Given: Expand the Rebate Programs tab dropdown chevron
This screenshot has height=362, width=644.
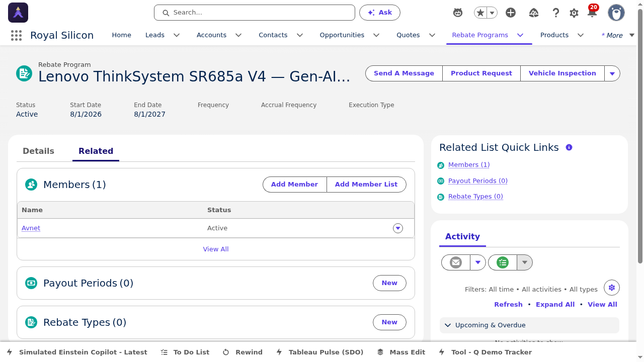Looking at the screenshot, I should point(520,35).
